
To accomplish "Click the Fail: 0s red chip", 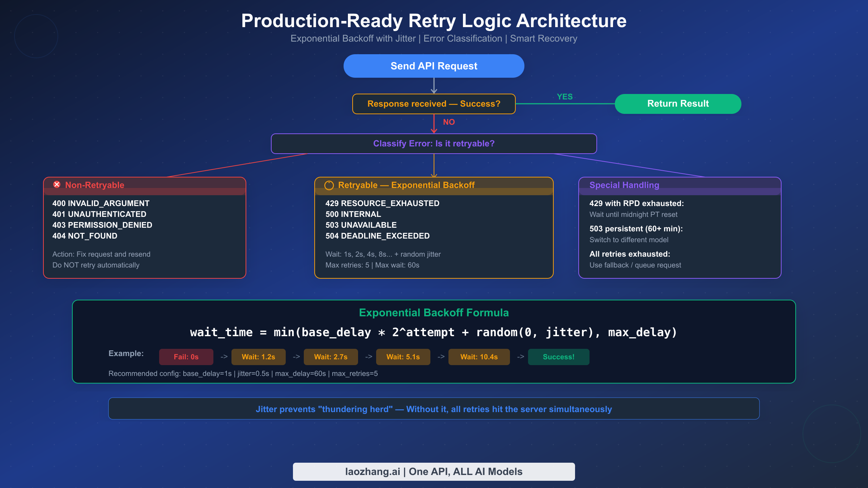I will pos(186,357).
